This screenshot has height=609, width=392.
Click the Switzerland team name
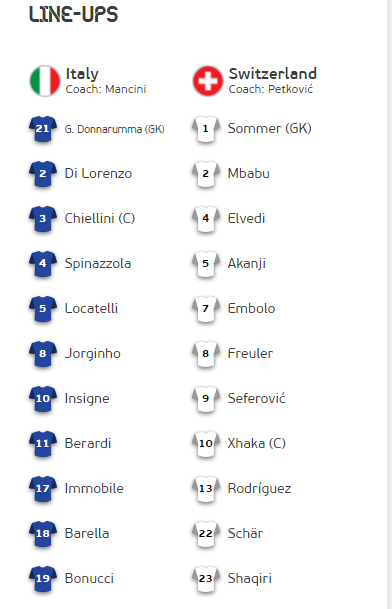tap(273, 73)
